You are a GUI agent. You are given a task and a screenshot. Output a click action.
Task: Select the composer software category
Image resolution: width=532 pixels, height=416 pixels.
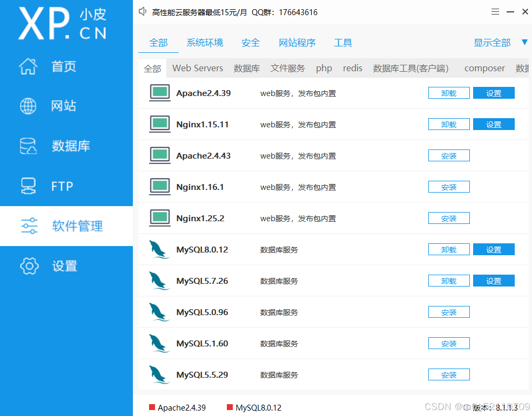484,68
